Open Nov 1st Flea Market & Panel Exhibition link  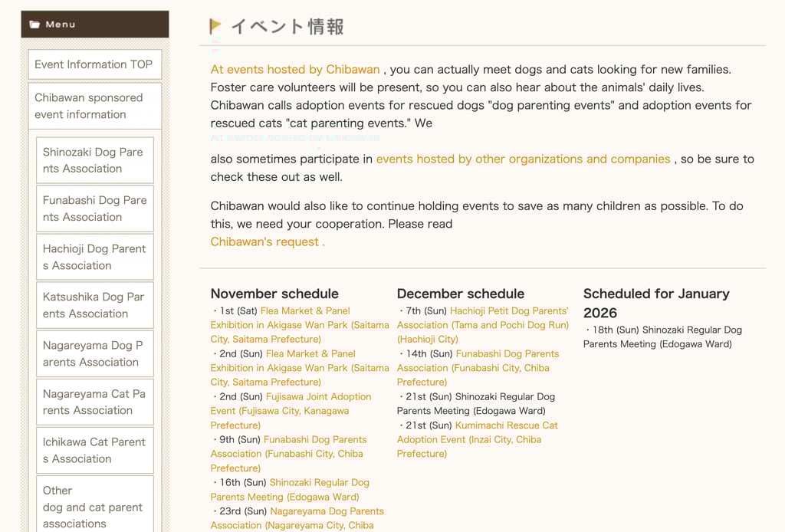tap(300, 325)
